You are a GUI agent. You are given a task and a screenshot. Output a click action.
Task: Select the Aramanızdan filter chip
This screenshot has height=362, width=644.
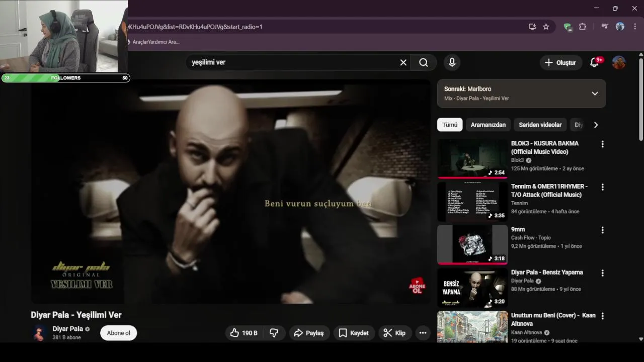click(488, 125)
